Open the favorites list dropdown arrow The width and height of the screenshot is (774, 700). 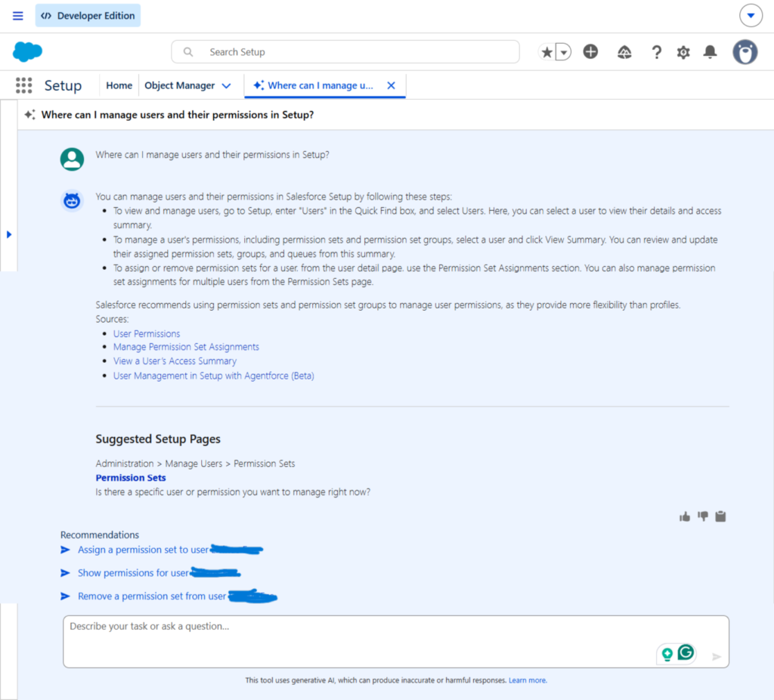tap(563, 52)
